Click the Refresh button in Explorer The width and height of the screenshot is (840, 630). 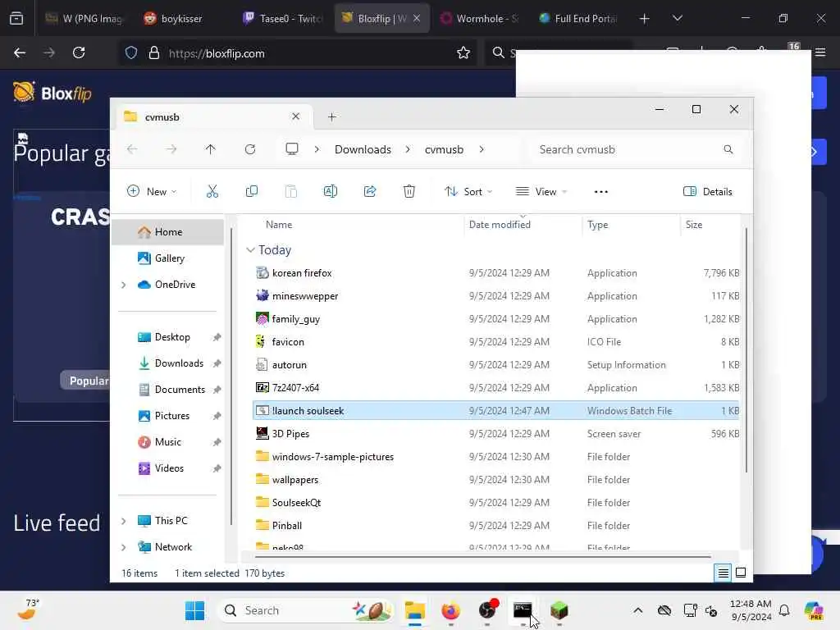250,149
